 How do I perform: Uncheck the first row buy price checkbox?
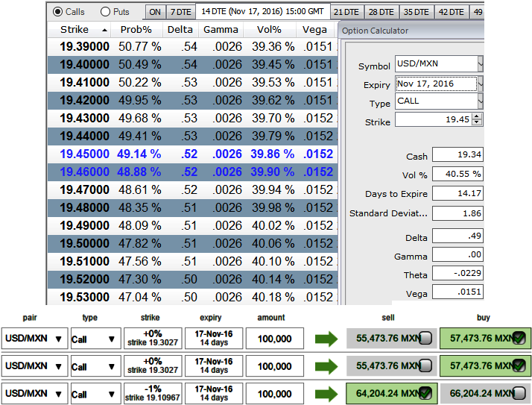click(x=519, y=339)
